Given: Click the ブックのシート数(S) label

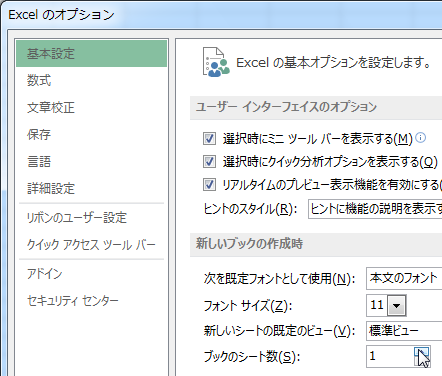Looking at the screenshot, I should coord(252,357).
